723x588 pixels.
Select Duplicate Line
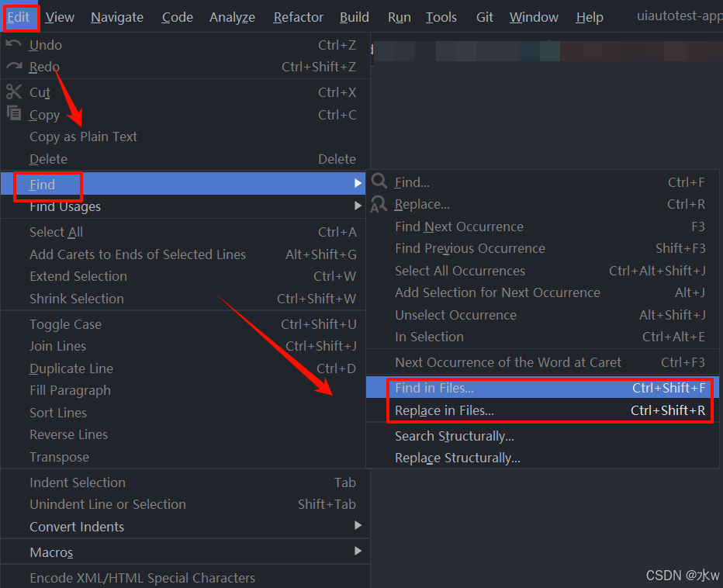point(185,368)
